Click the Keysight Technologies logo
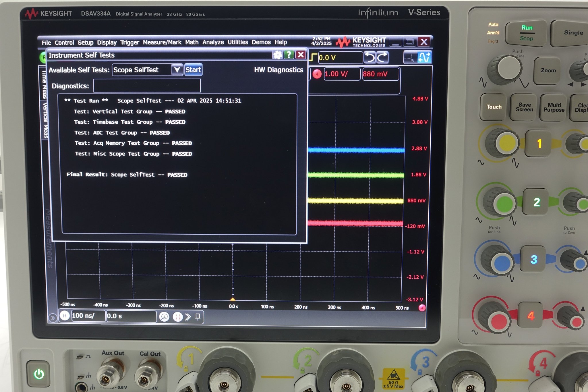 click(x=361, y=42)
